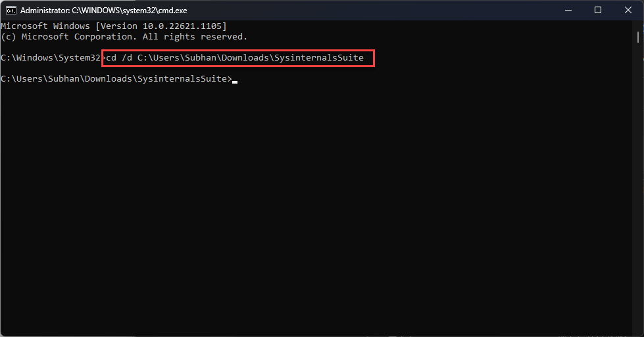The image size is (644, 337).
Task: Click the version number 10.0.22621.1105
Action: point(182,26)
